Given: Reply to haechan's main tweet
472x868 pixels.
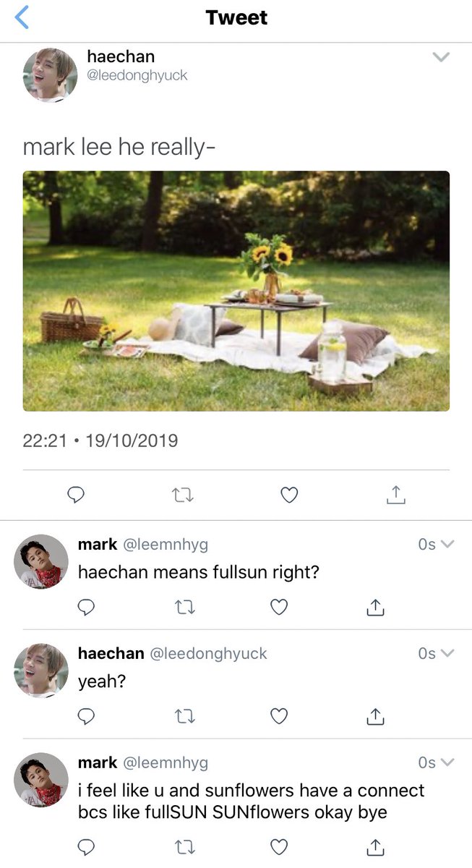Looking at the screenshot, I should click(x=76, y=495).
